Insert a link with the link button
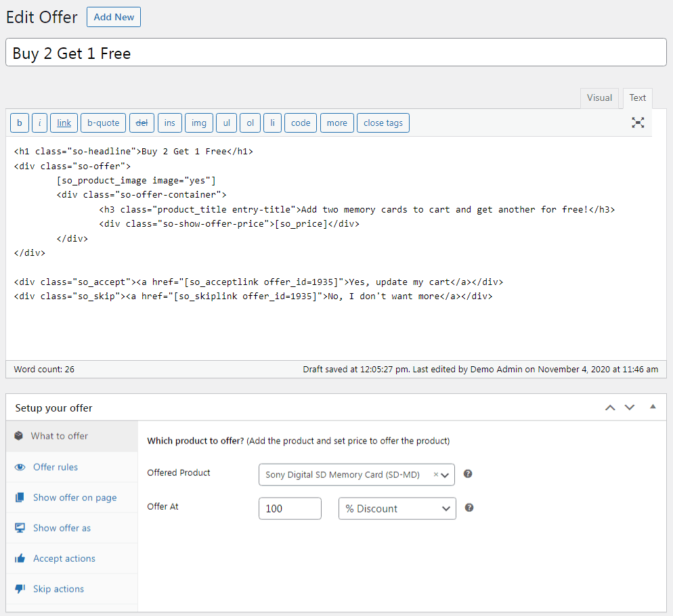 click(64, 123)
